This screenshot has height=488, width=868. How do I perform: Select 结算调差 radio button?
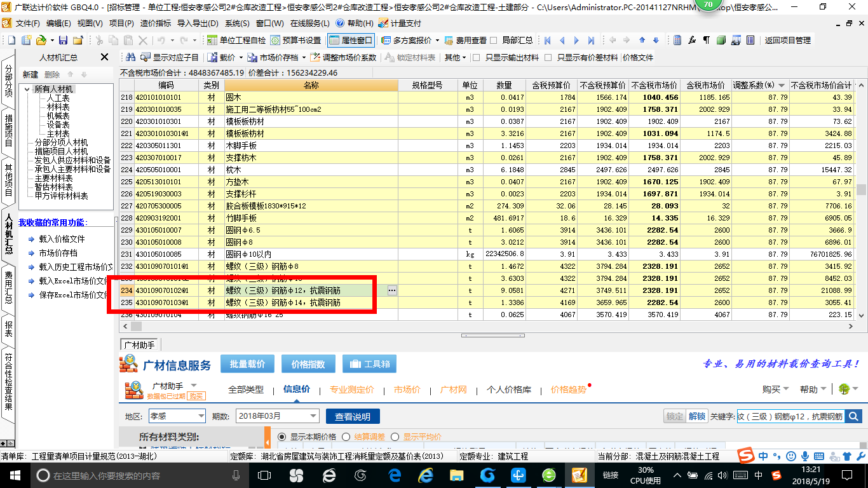pyautogui.click(x=346, y=437)
